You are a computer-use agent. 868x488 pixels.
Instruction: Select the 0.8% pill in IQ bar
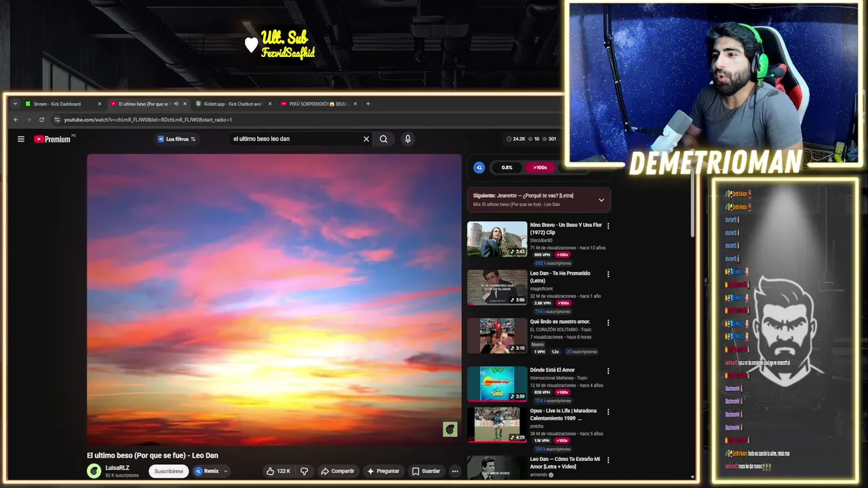[507, 167]
